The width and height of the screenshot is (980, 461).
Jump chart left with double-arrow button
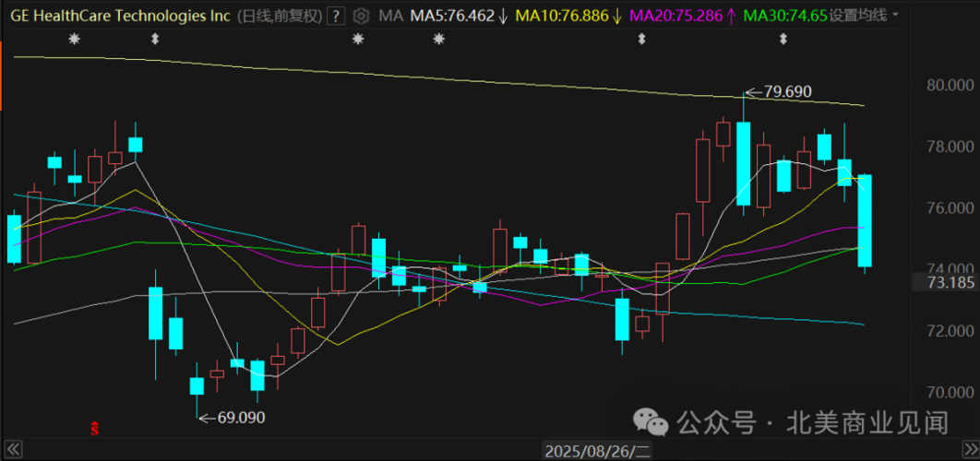click(x=15, y=449)
